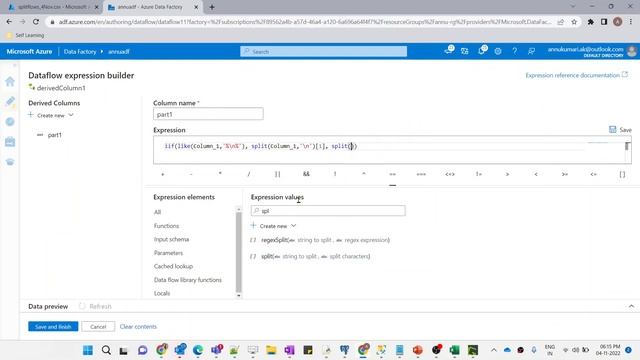Insert the minus operator

[191, 174]
